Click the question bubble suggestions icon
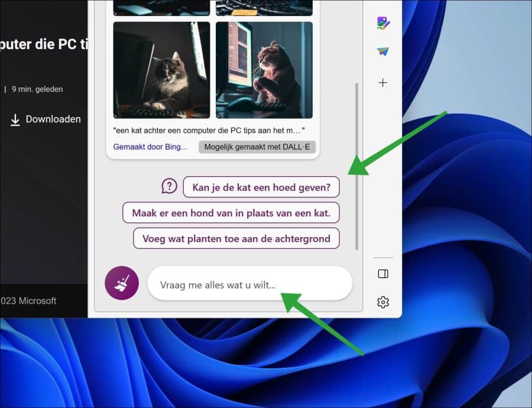Screen dimensions: 532x408 point(169,186)
